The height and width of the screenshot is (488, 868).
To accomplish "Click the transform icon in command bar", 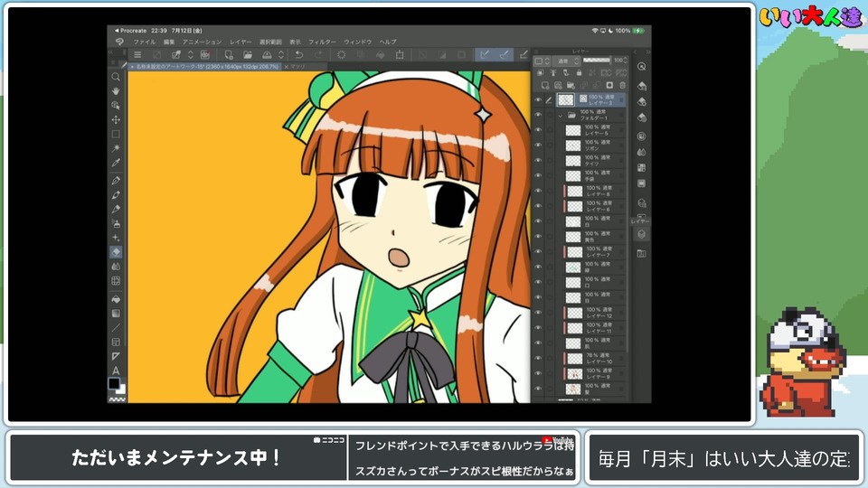I will (x=400, y=55).
